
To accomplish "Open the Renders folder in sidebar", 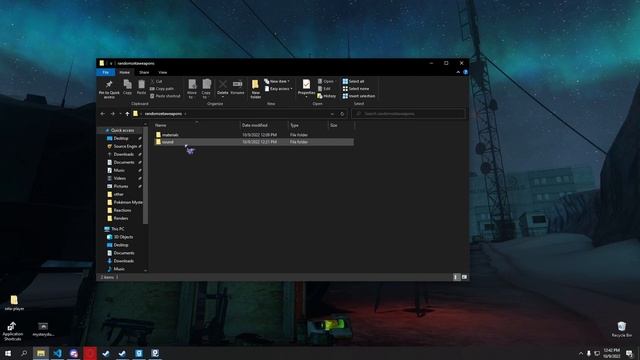I will 121,218.
